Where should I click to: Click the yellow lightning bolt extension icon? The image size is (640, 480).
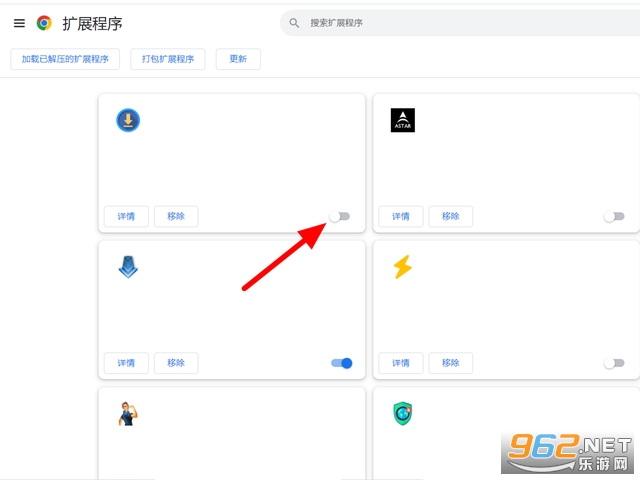point(402,267)
